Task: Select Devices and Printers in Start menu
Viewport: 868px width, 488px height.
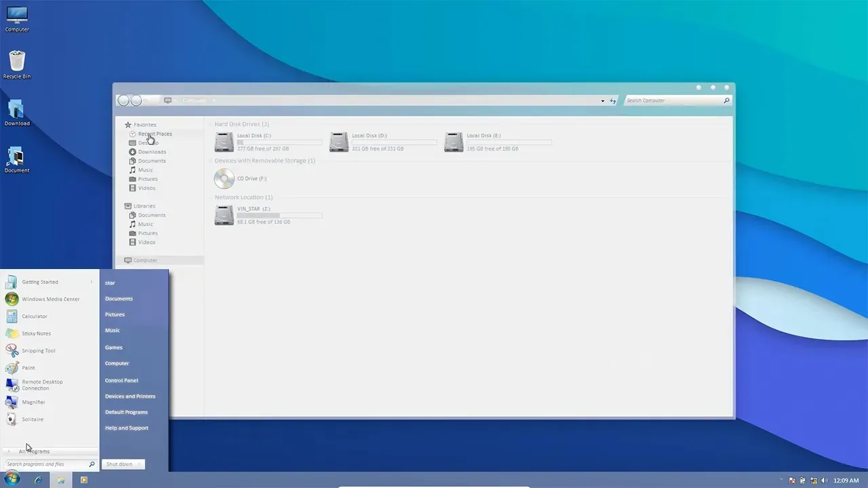Action: (x=130, y=396)
